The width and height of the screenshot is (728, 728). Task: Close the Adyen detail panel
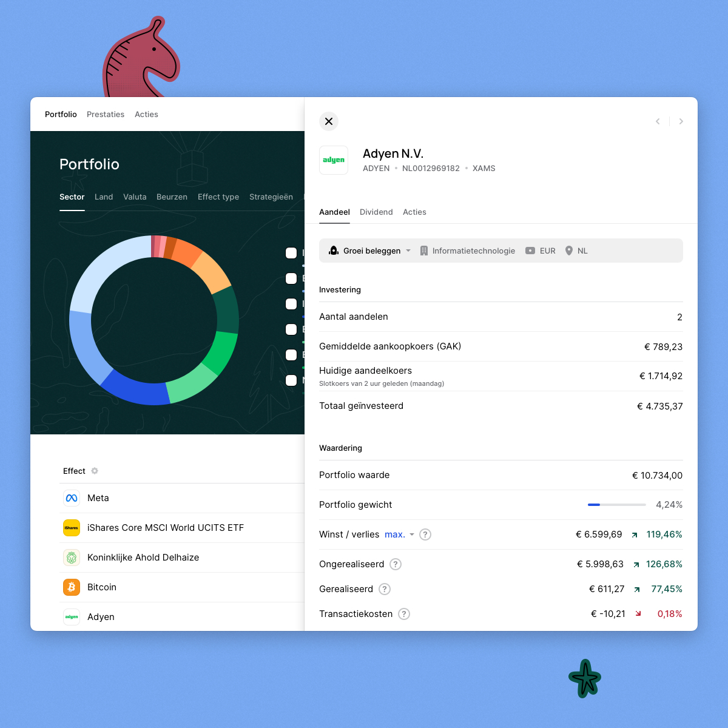click(329, 121)
